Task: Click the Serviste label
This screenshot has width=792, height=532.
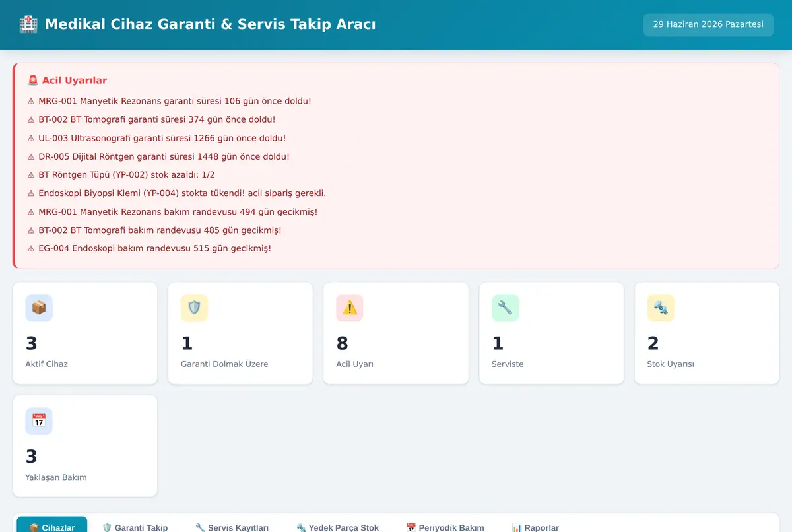Action: (508, 364)
